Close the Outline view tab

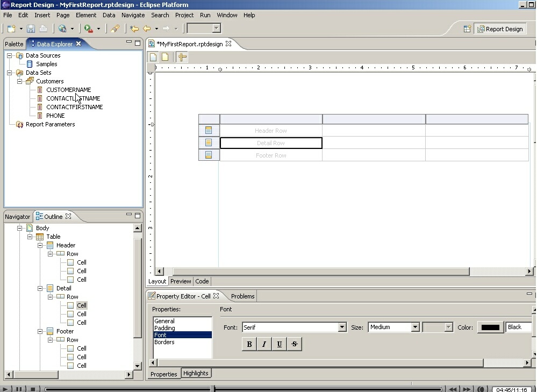[x=68, y=216]
